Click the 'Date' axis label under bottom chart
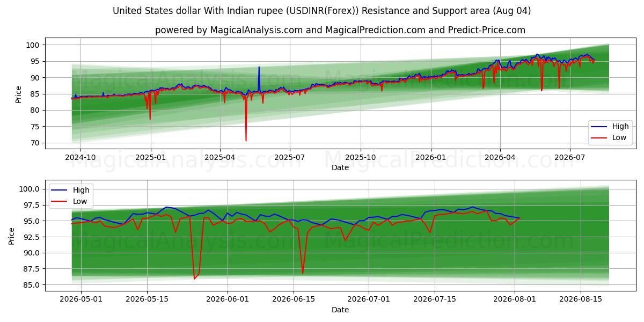 [340, 310]
